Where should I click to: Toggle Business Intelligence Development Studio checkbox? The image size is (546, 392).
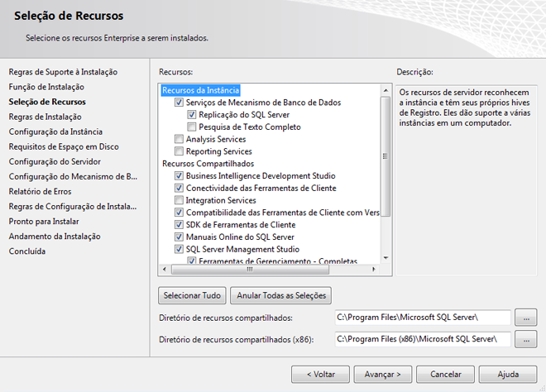click(x=179, y=176)
